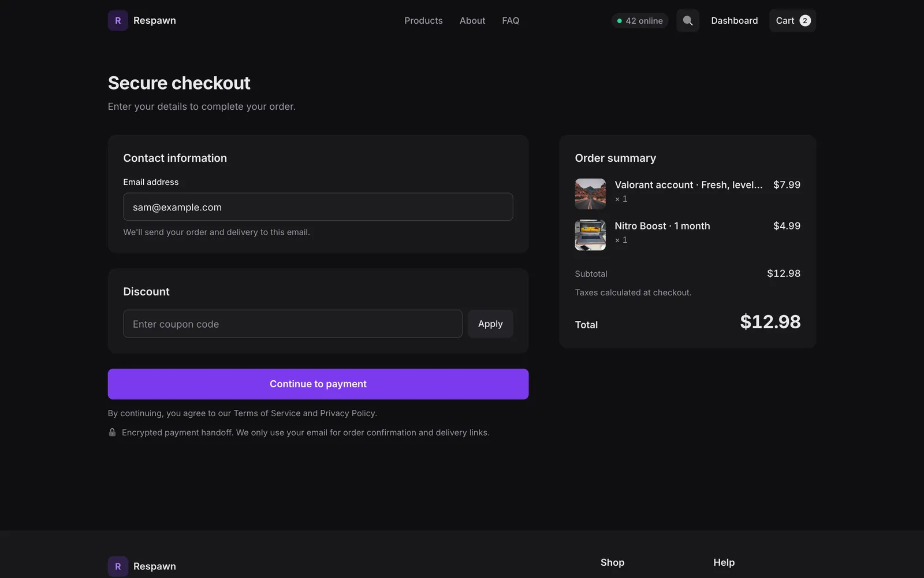Focus the Email address field
This screenshot has height=578, width=924.
318,207
